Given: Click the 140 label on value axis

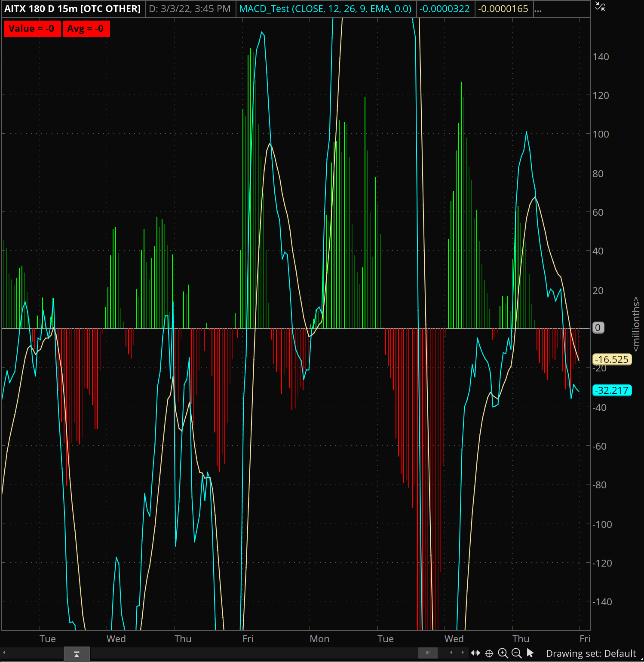Looking at the screenshot, I should click(601, 57).
